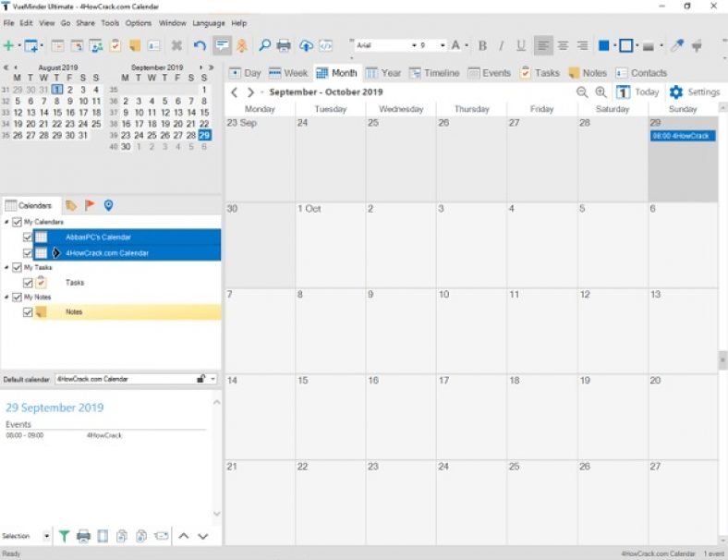Collapse the My Notes tree group
The width and height of the screenshot is (728, 560).
point(6,298)
